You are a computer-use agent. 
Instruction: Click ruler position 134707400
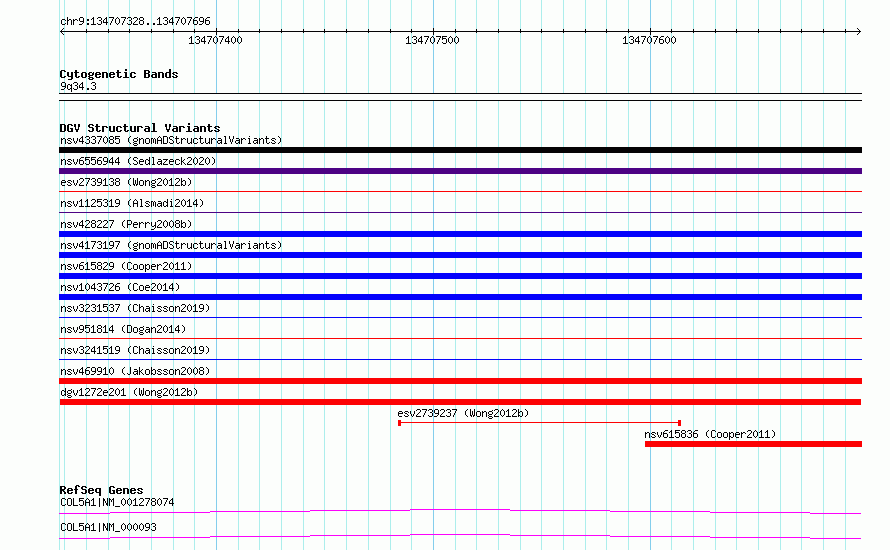215,40
